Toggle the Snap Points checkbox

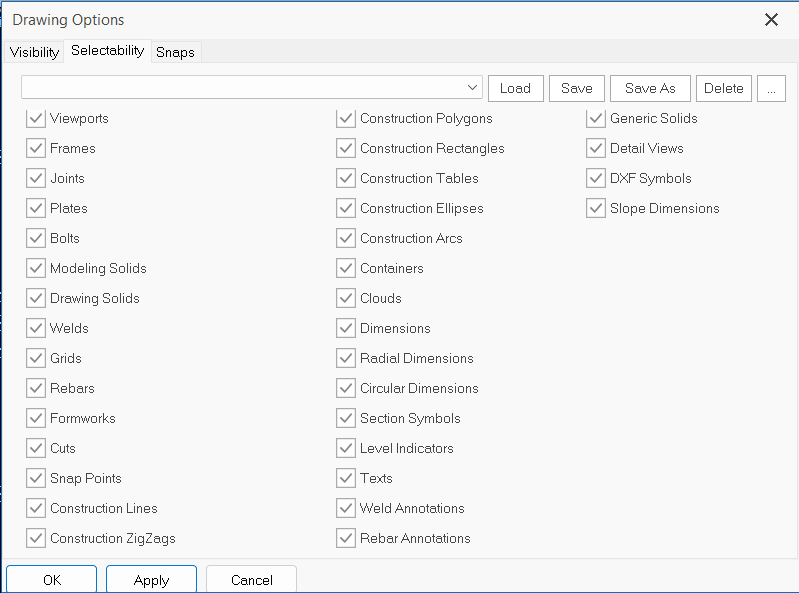click(x=36, y=479)
